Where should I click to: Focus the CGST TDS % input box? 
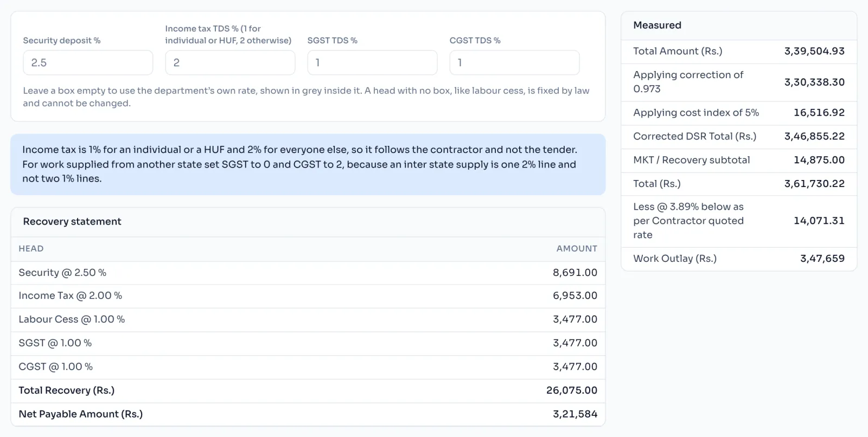[x=514, y=63]
